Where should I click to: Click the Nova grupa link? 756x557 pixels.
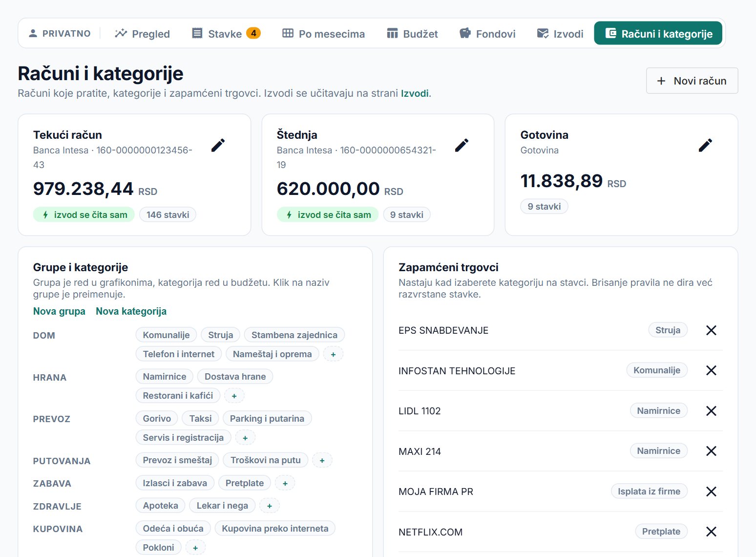tap(59, 311)
